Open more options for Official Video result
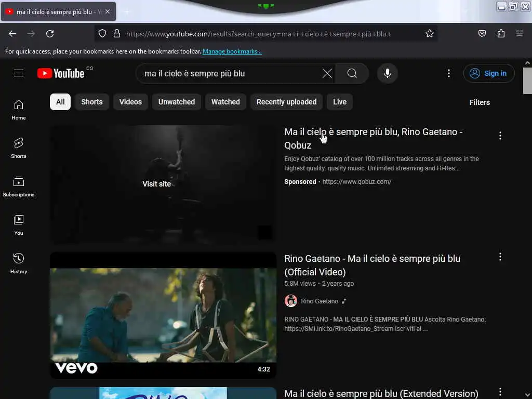The width and height of the screenshot is (532, 399). (x=500, y=257)
